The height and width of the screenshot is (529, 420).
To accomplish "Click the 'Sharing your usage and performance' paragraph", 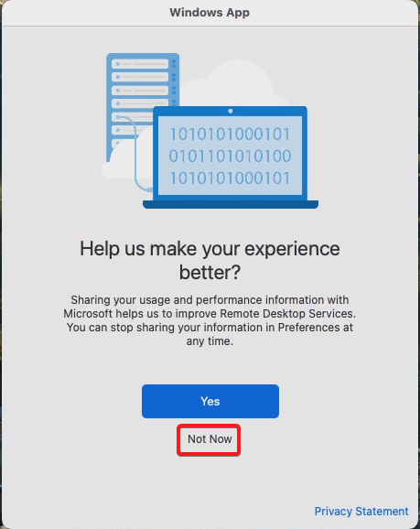I will (x=210, y=320).
